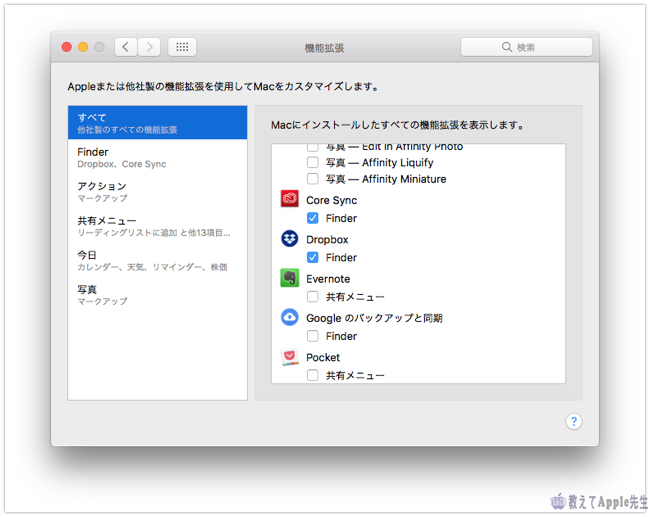Viewport: 650px width, 517px height.
Task: Focus the 検索 search field
Action: 526,47
